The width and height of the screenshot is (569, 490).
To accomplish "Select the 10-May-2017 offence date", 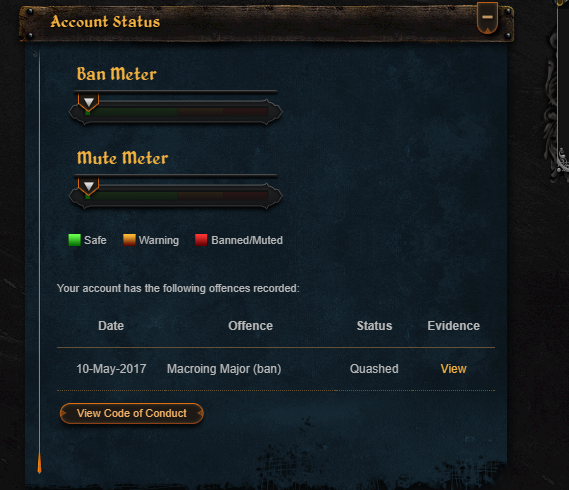I will point(111,369).
